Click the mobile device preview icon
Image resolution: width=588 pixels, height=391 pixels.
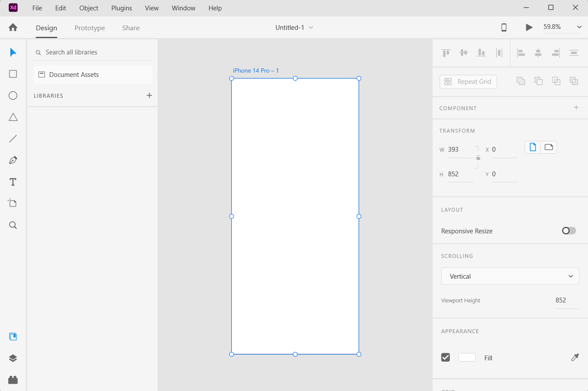click(503, 27)
